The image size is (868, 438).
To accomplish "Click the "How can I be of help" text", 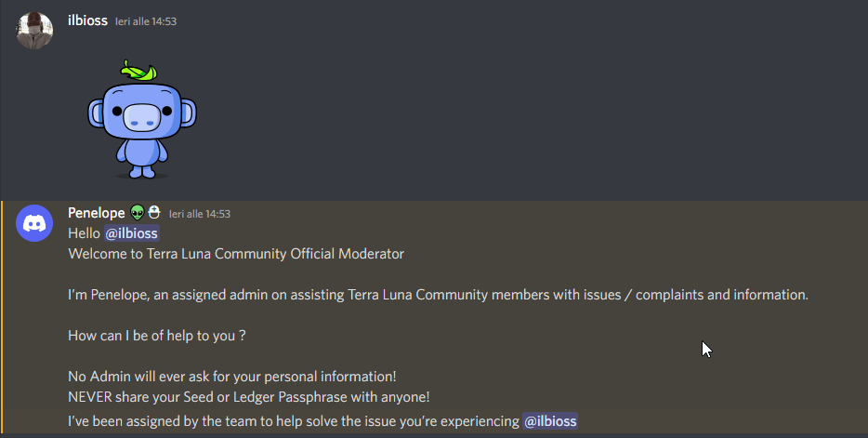I will click(x=156, y=336).
